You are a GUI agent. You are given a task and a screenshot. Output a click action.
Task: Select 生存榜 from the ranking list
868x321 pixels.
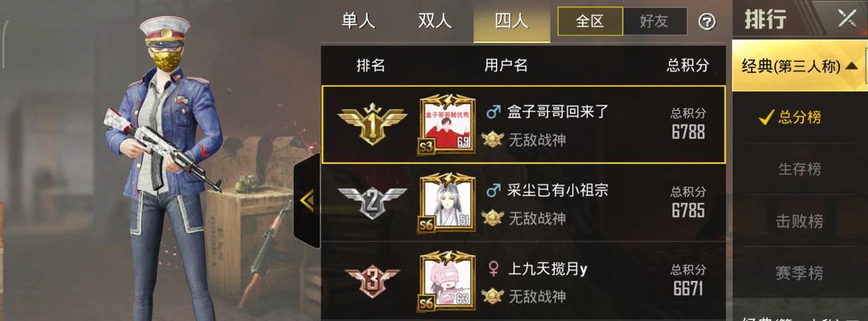799,169
